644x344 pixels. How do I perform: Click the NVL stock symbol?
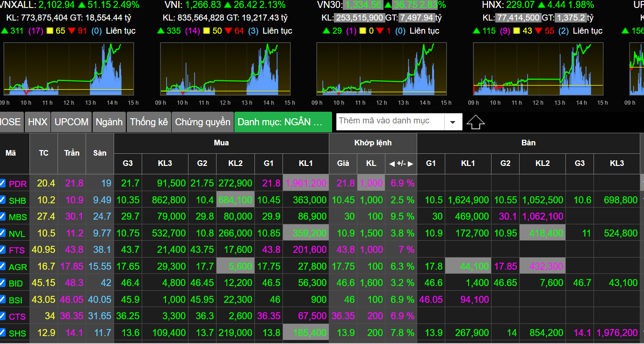pos(17,234)
